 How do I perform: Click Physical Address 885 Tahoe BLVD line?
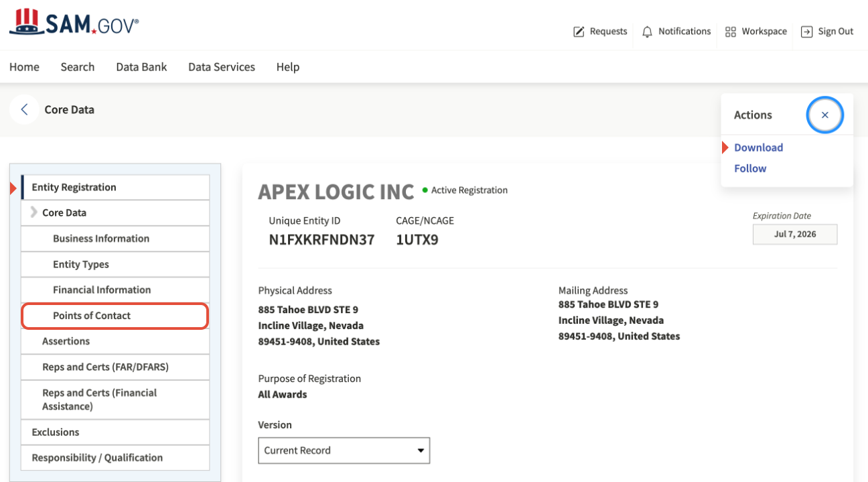[308, 310]
